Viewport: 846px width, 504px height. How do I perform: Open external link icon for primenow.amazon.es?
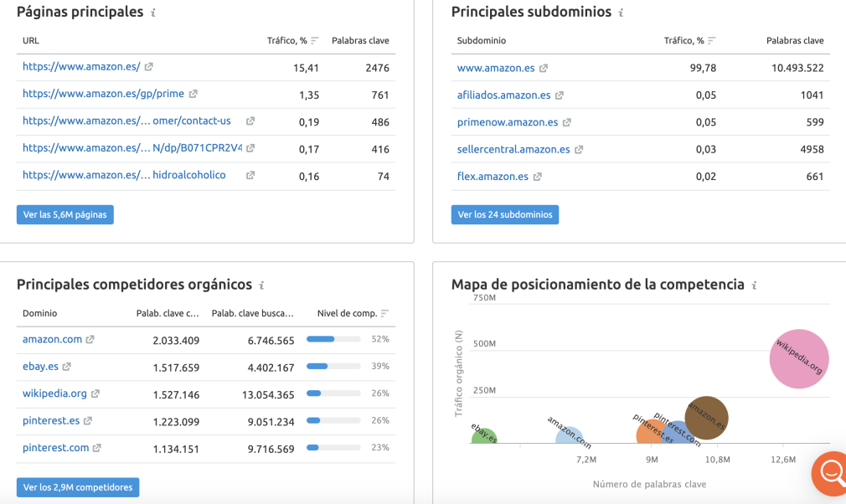coord(566,122)
